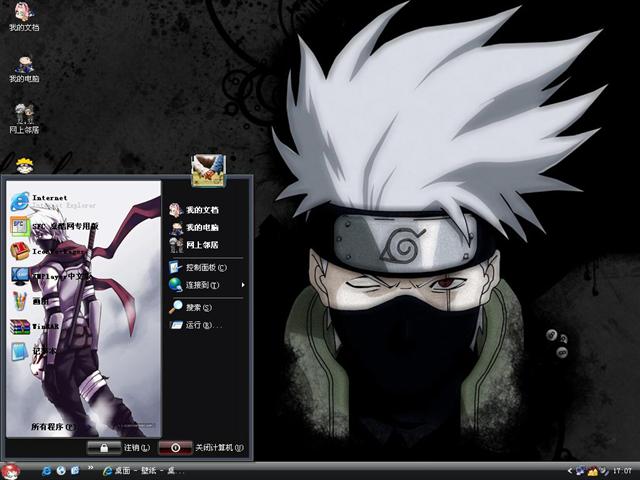Click the show desktop icon in quick launch

(75, 471)
